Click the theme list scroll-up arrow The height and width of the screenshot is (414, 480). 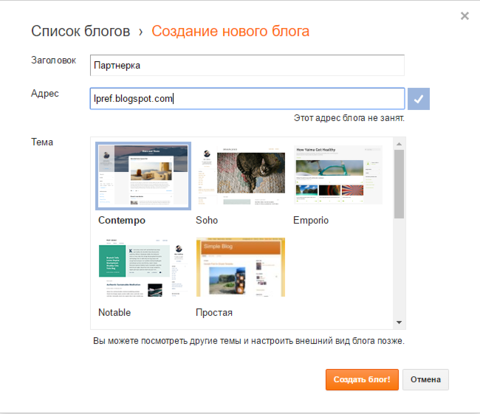point(399,144)
